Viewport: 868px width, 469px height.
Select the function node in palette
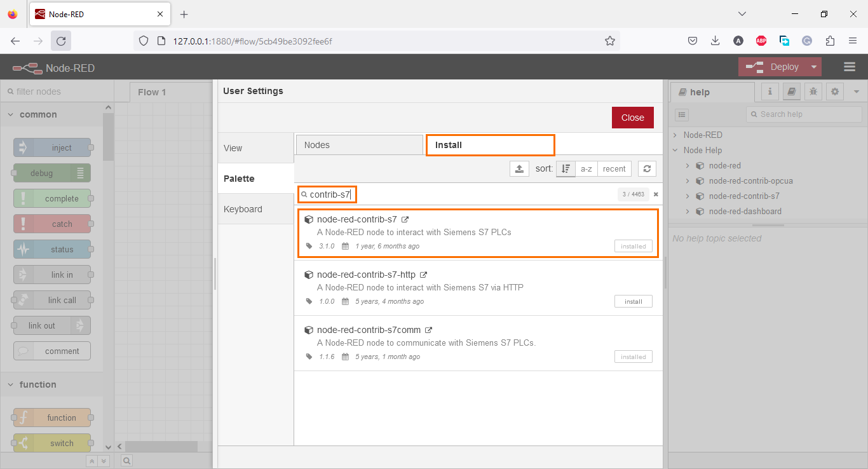[x=52, y=418]
